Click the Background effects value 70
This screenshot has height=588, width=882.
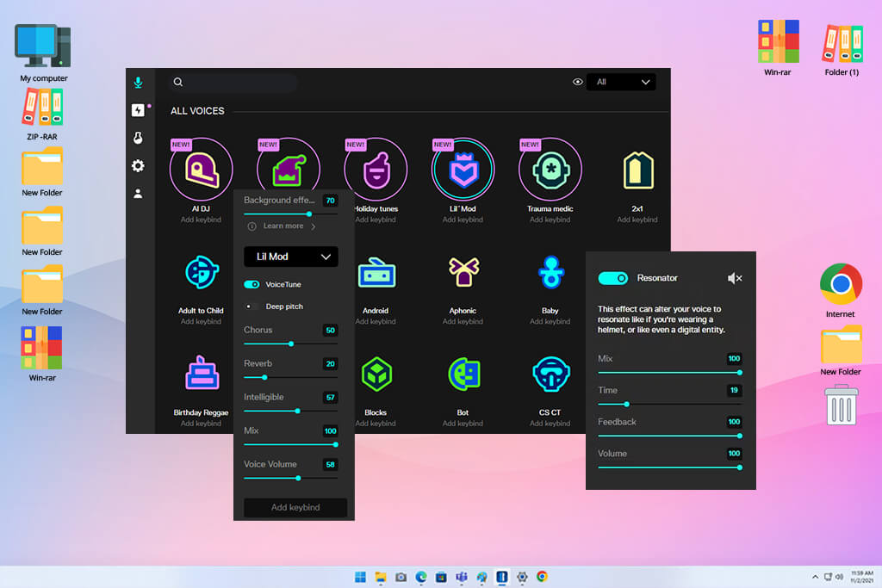coord(330,201)
